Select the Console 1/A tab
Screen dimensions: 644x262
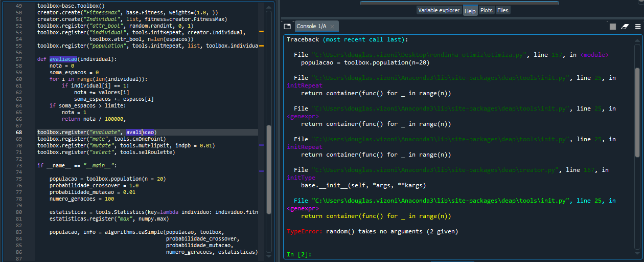click(311, 26)
